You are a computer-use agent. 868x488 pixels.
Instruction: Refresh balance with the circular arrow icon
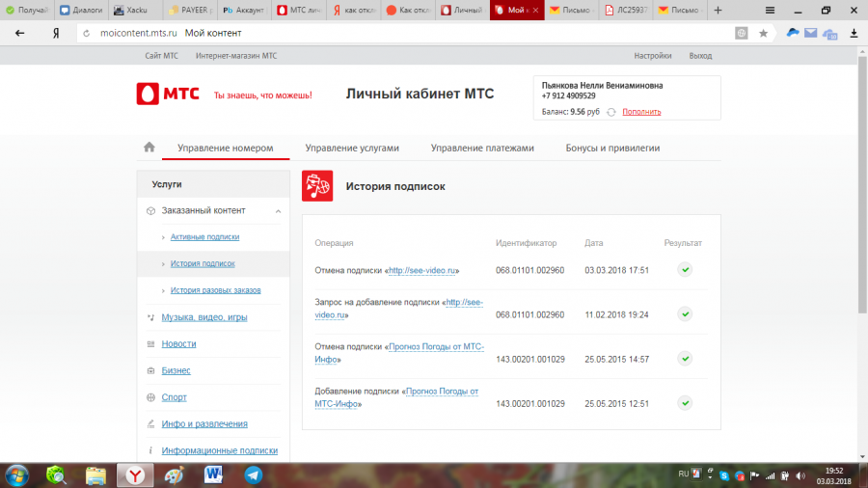(611, 112)
